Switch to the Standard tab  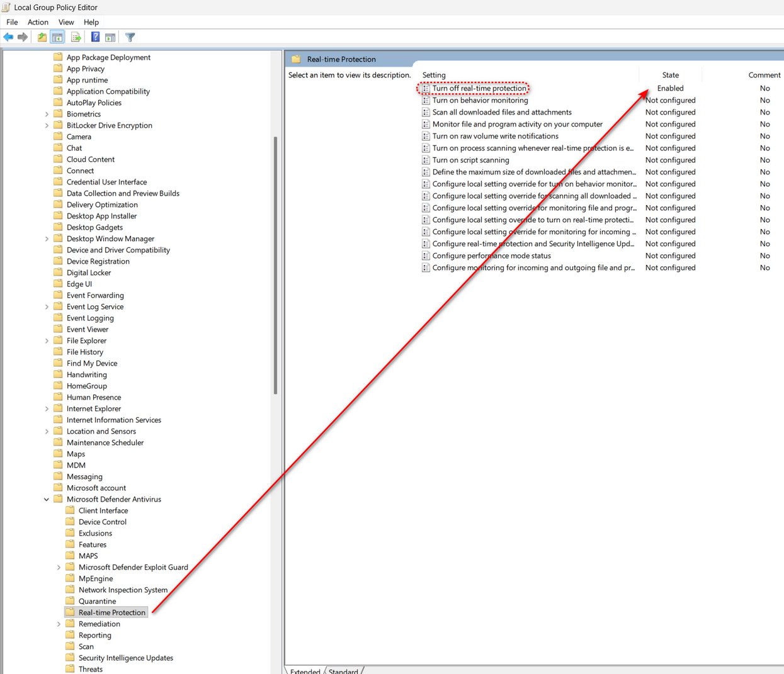point(343,671)
